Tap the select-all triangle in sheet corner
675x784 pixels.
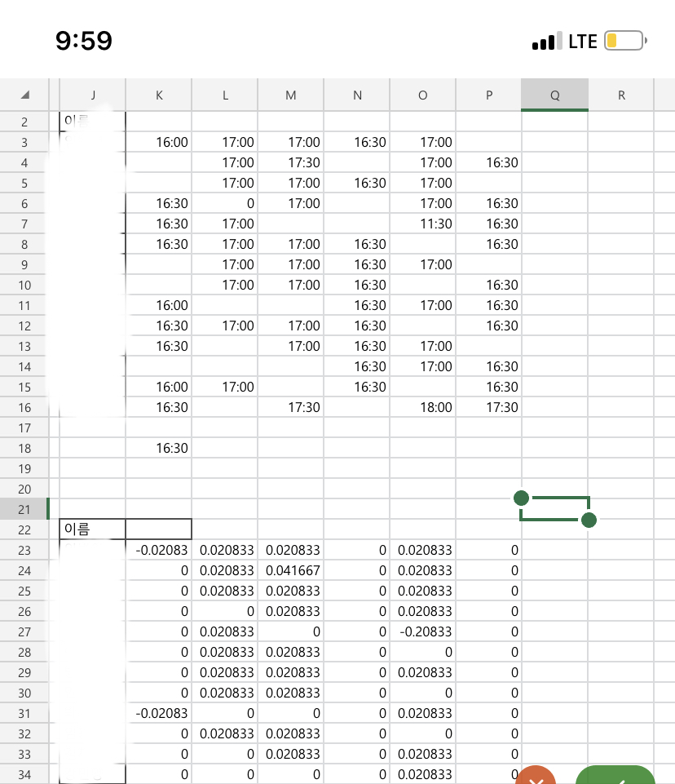(x=24, y=95)
